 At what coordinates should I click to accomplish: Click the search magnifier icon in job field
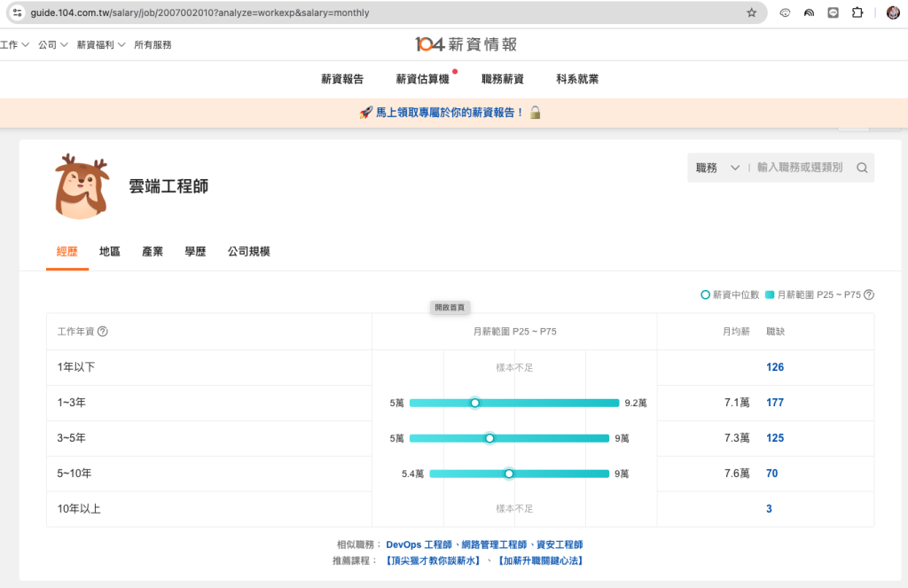[861, 168]
